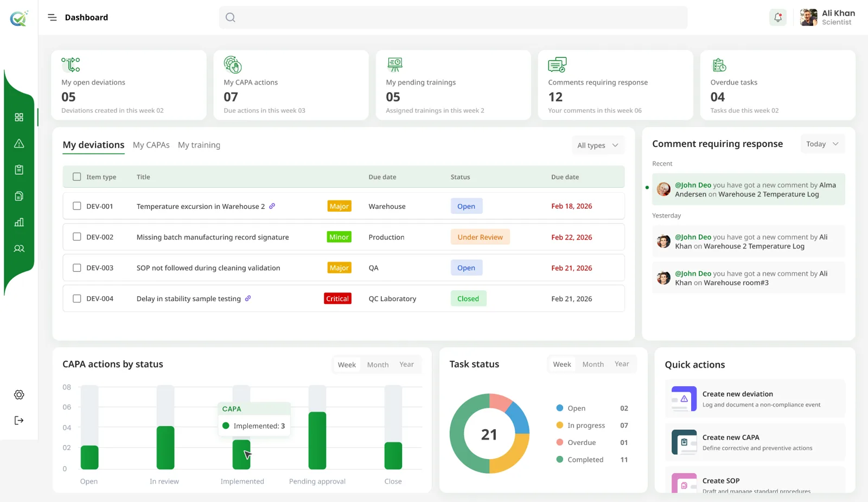This screenshot has width=868, height=502.
Task: Open the dashboard grid icon in sidebar
Action: click(x=19, y=117)
